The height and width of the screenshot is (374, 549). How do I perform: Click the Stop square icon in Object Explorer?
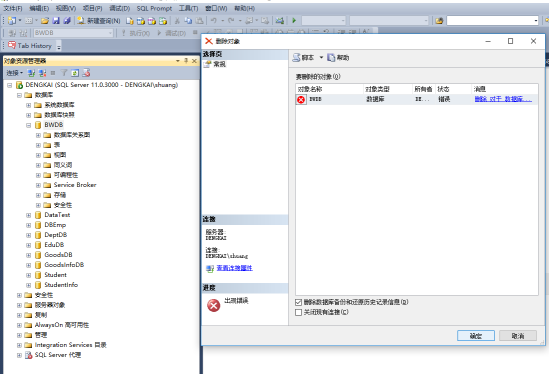tap(53, 73)
